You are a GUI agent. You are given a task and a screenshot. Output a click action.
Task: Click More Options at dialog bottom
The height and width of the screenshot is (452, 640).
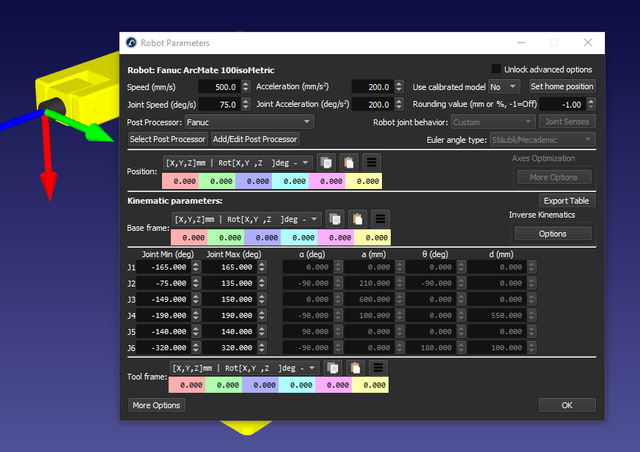(x=156, y=405)
